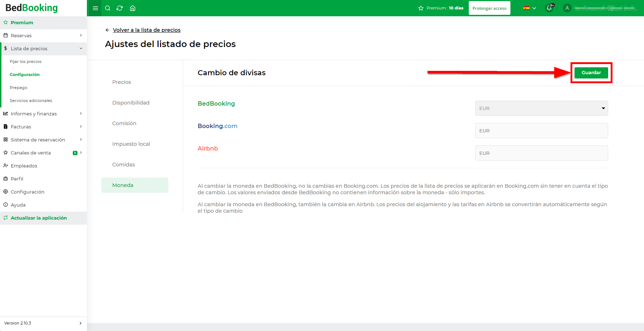Open the Precios settings tab

click(x=122, y=82)
